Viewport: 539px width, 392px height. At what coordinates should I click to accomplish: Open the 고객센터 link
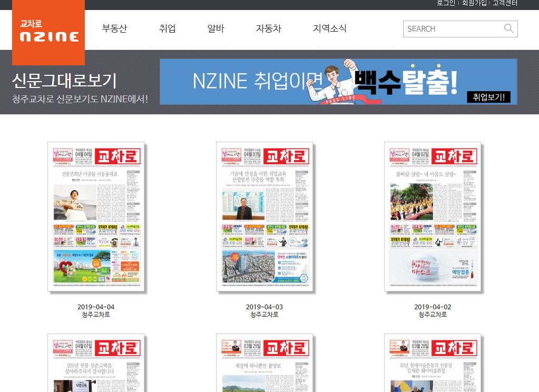tap(505, 3)
